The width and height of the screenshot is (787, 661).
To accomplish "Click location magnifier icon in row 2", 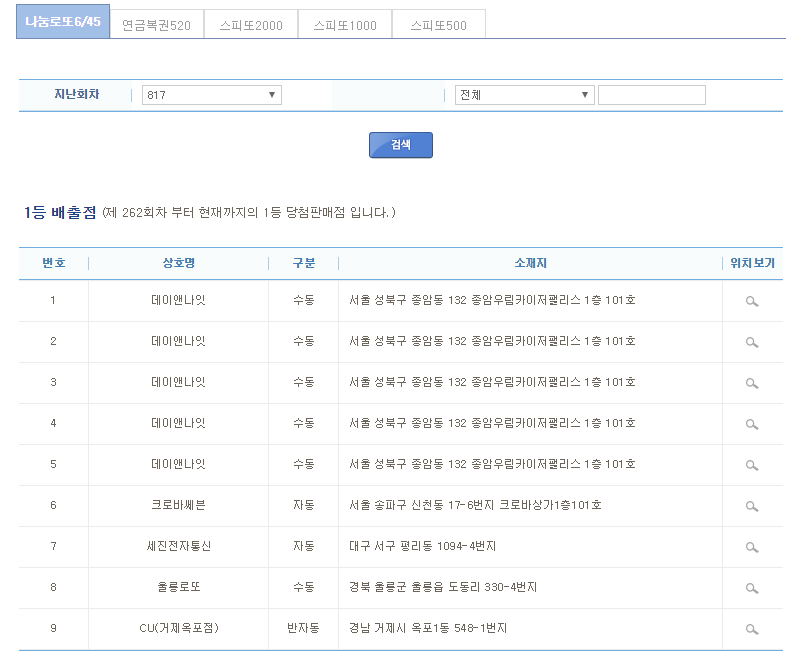I will (751, 342).
